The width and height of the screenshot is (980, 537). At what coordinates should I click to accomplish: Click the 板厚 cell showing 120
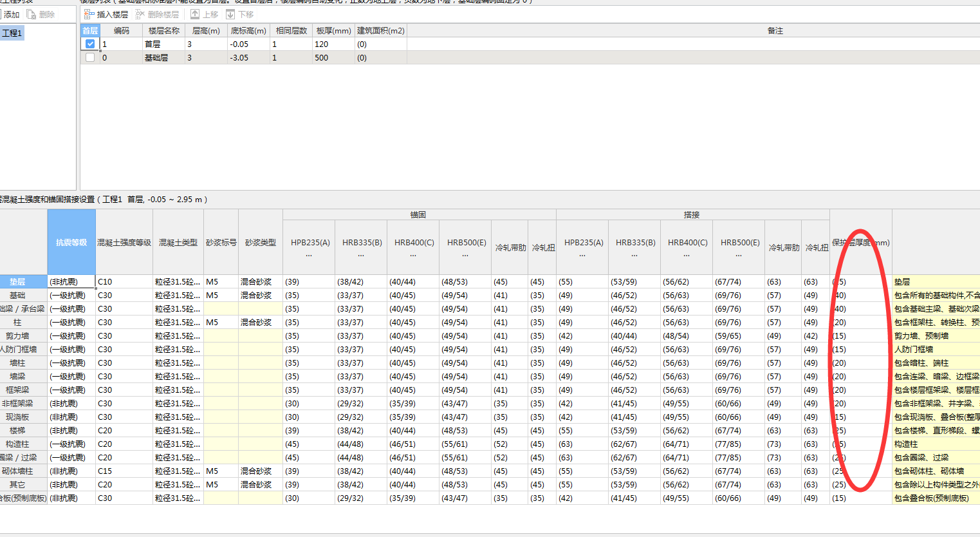pos(333,44)
